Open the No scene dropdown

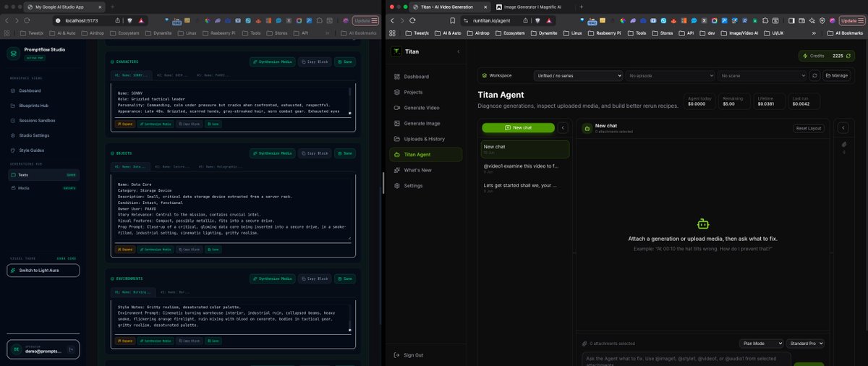[762, 75]
